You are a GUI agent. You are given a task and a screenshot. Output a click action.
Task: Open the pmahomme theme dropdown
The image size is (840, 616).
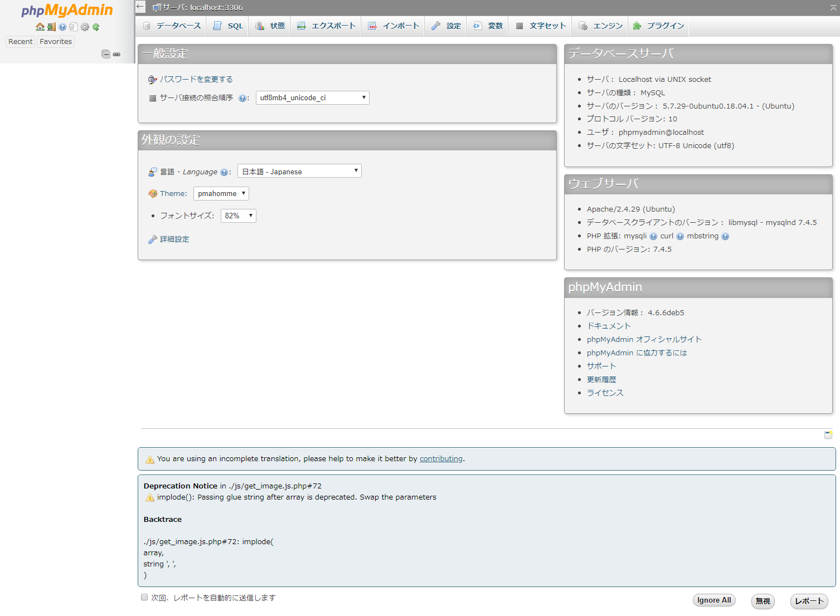(x=221, y=193)
